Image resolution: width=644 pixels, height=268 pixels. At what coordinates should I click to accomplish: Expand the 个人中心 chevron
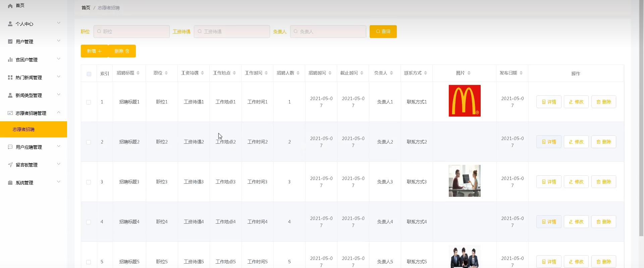tap(59, 23)
